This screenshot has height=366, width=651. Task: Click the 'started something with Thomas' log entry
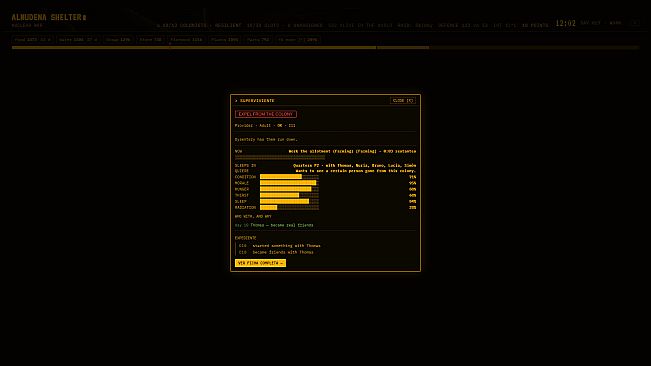click(x=286, y=246)
